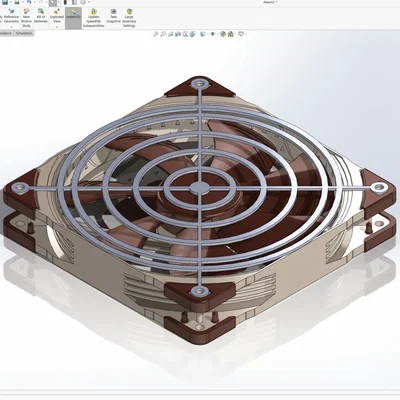
Task: Open the Apply Scene icon
Action: pos(230,34)
